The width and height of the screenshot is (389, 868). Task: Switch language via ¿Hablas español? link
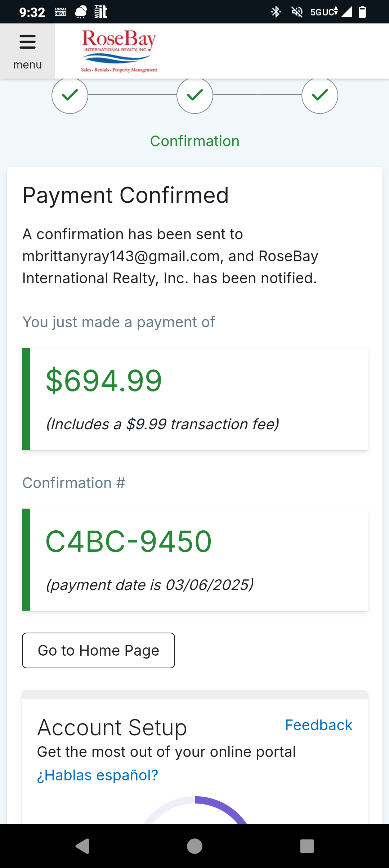tap(98, 775)
